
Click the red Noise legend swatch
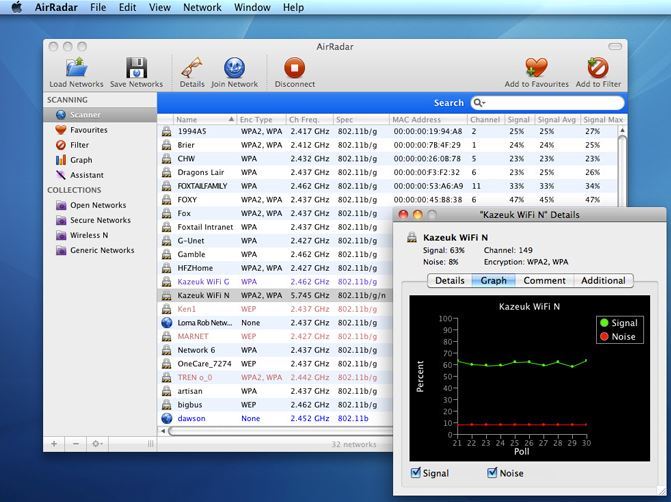click(x=604, y=336)
